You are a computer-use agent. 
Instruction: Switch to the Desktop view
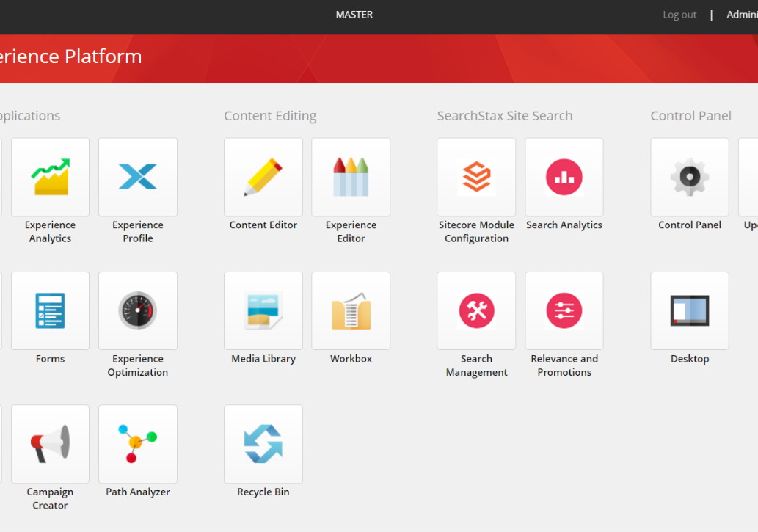[x=689, y=310]
